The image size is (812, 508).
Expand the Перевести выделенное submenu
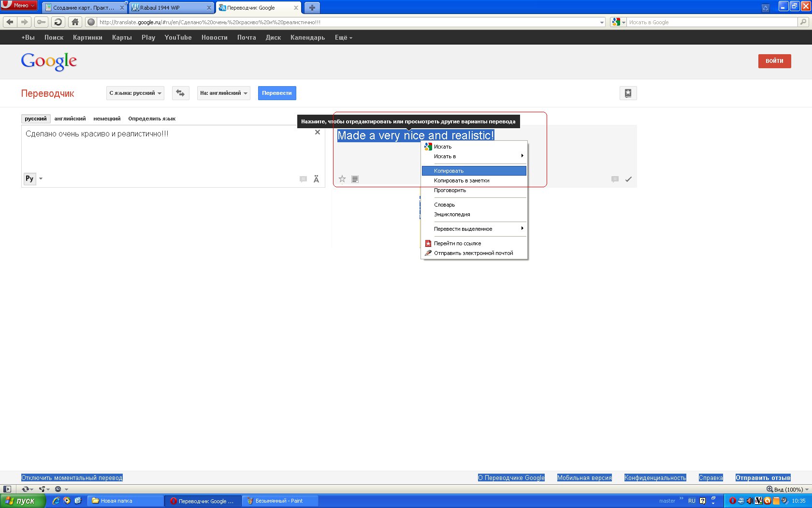click(x=474, y=229)
